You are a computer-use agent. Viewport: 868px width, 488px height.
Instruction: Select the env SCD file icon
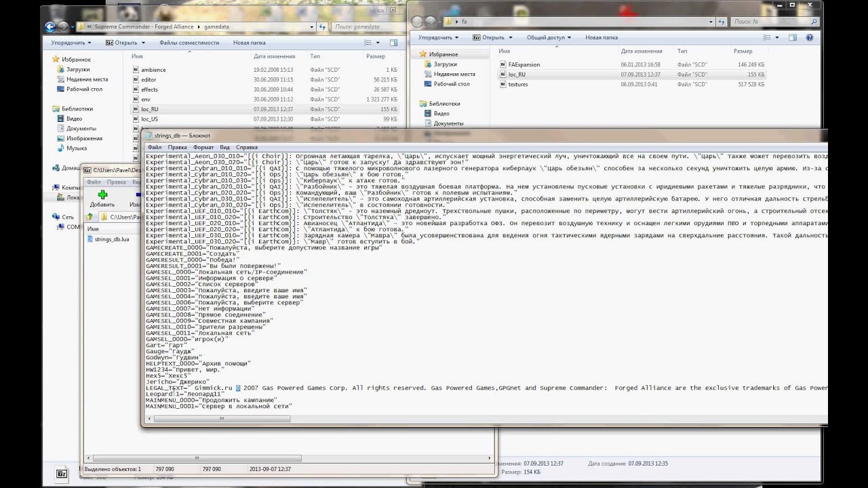pos(136,99)
